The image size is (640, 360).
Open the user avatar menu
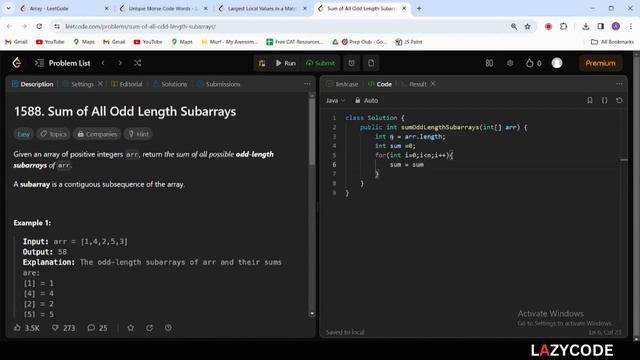click(557, 63)
